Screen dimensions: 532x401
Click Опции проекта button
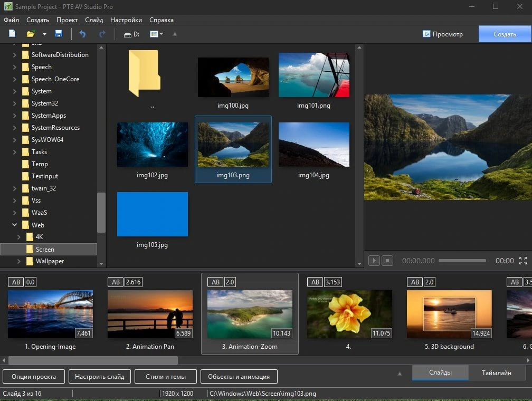[34, 377]
